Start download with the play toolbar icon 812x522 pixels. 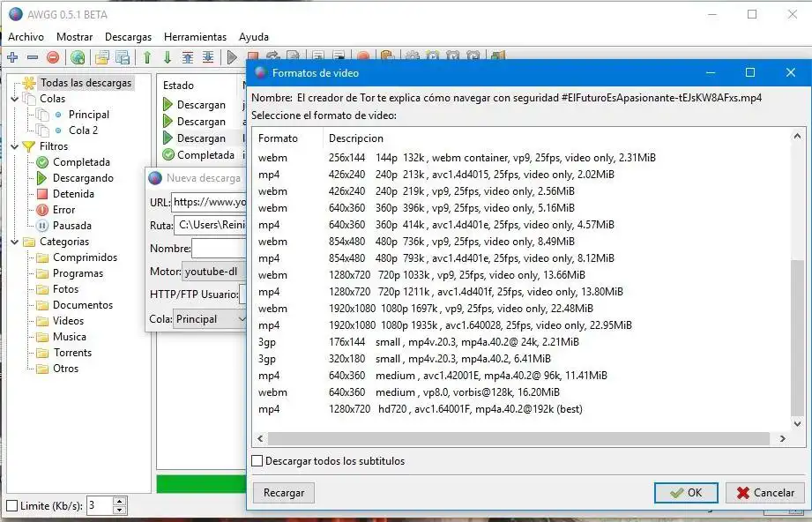232,57
